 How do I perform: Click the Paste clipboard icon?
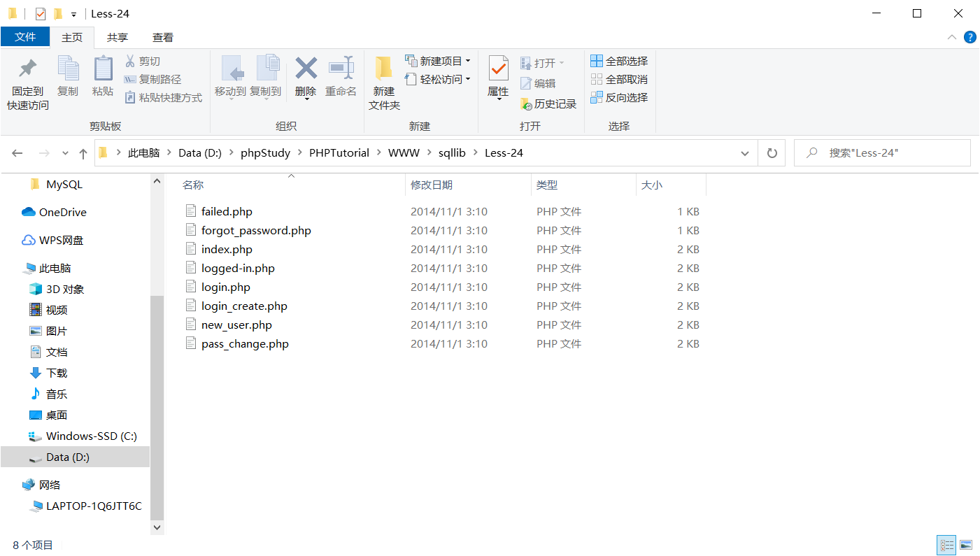pos(103,70)
